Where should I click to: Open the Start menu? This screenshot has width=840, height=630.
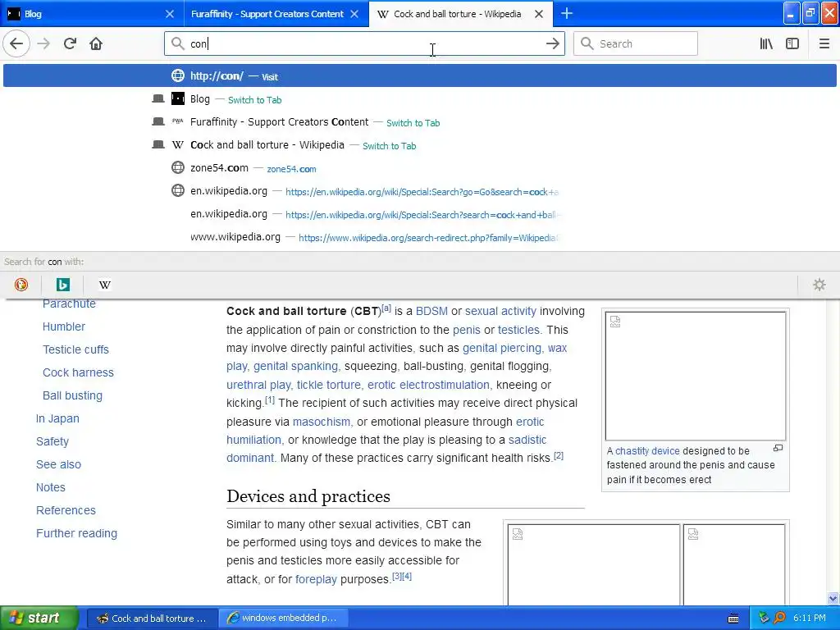click(x=39, y=618)
